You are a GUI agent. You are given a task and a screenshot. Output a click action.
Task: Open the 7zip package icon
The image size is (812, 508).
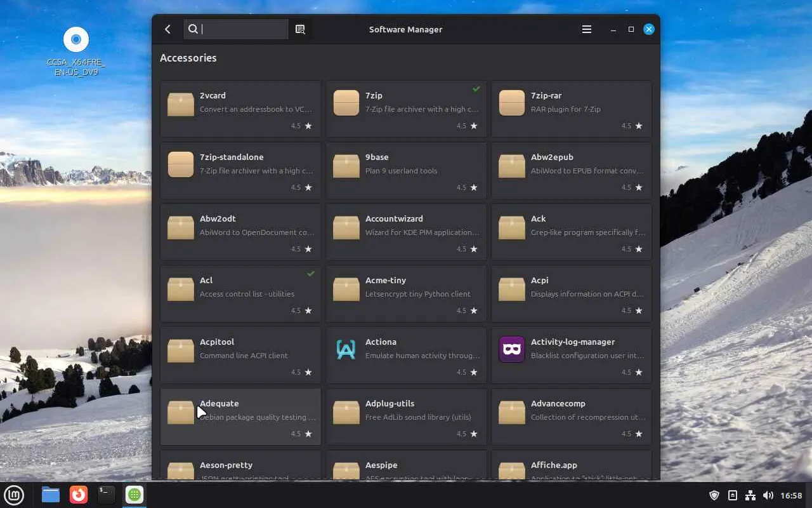coord(346,104)
